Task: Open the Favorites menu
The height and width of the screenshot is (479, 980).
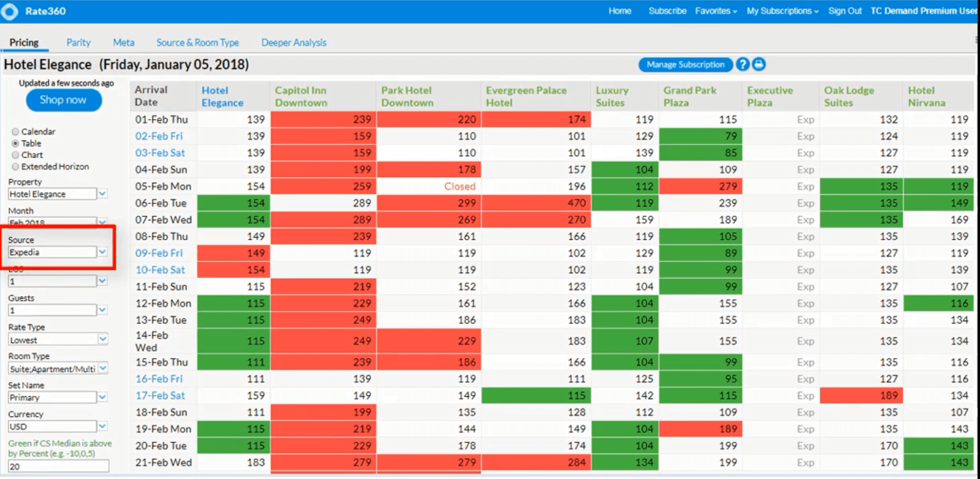Action: [716, 11]
